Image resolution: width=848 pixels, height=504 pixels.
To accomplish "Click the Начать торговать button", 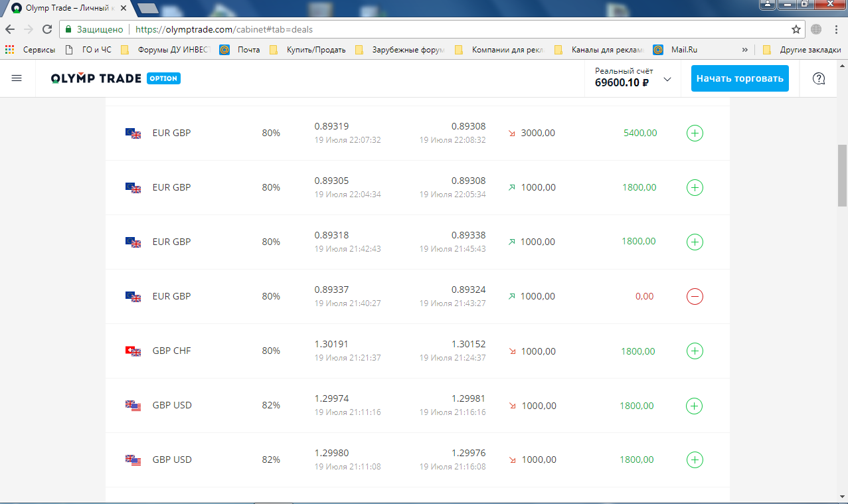I will 740,78.
